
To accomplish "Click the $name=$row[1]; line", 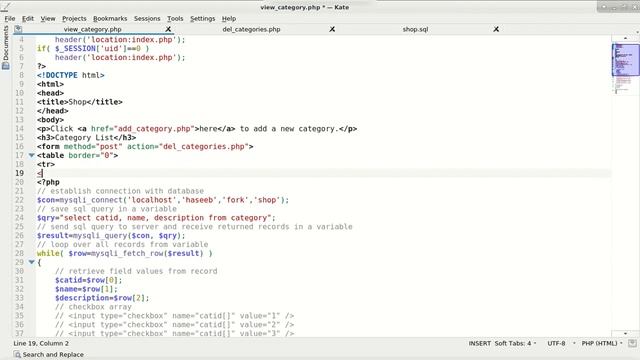I will [x=86, y=289].
